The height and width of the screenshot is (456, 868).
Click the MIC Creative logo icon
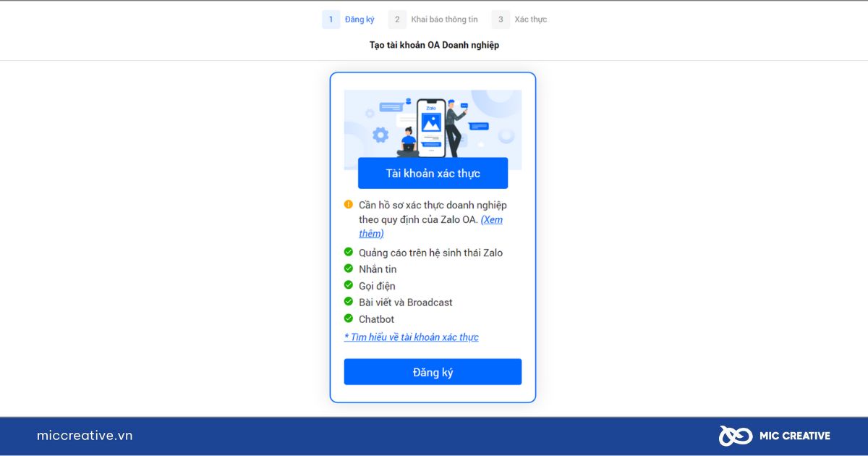736,436
